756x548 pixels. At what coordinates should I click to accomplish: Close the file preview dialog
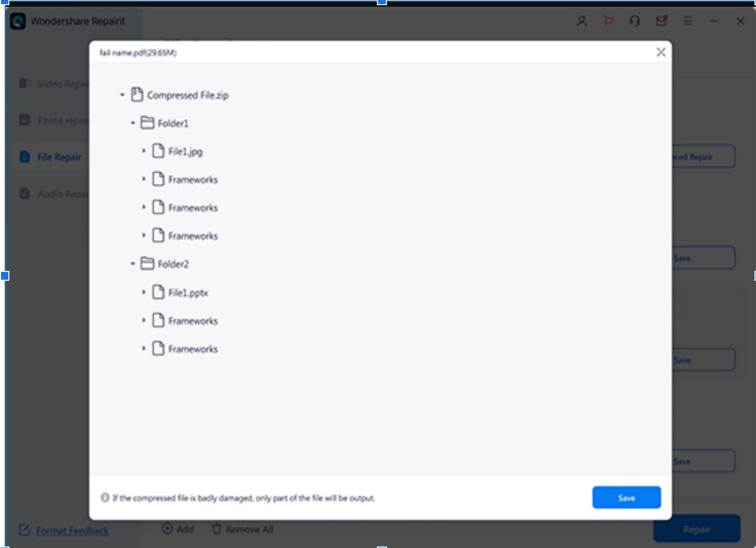click(661, 52)
